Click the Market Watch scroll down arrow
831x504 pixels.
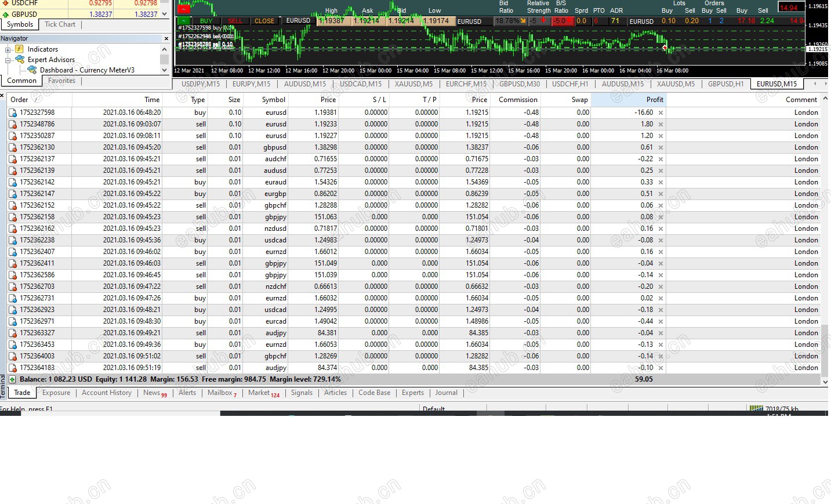[165, 14]
